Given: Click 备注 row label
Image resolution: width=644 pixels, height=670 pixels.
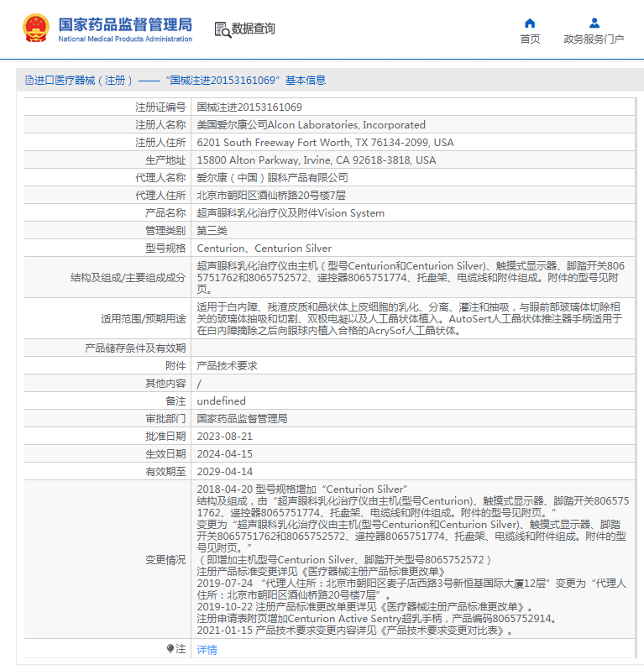Looking at the screenshot, I should pyautogui.click(x=175, y=401).
